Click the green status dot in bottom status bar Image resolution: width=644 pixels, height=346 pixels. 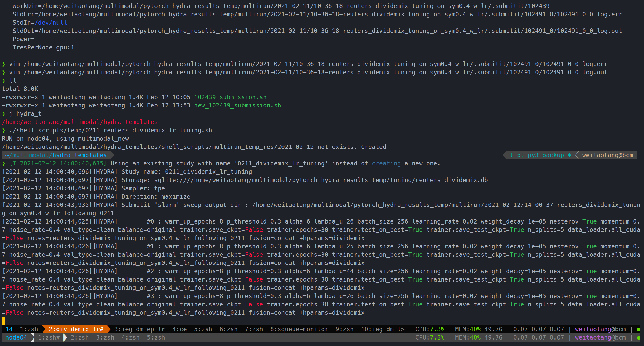(638, 338)
